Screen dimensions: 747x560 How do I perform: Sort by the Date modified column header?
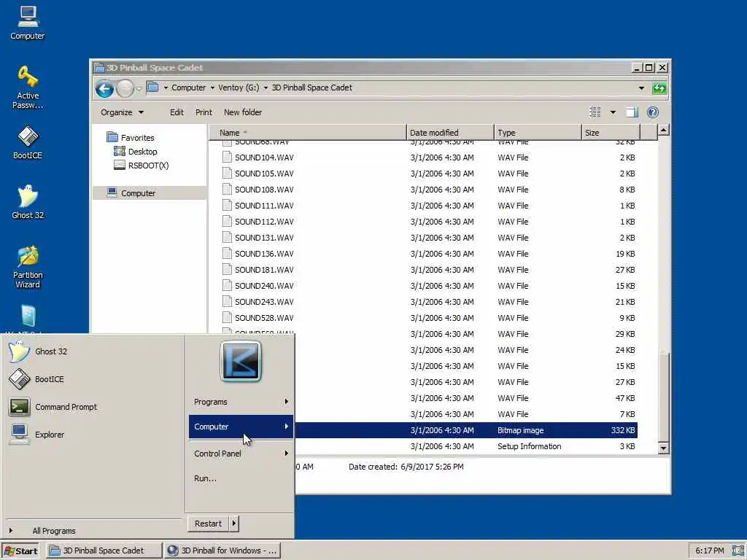pos(450,133)
